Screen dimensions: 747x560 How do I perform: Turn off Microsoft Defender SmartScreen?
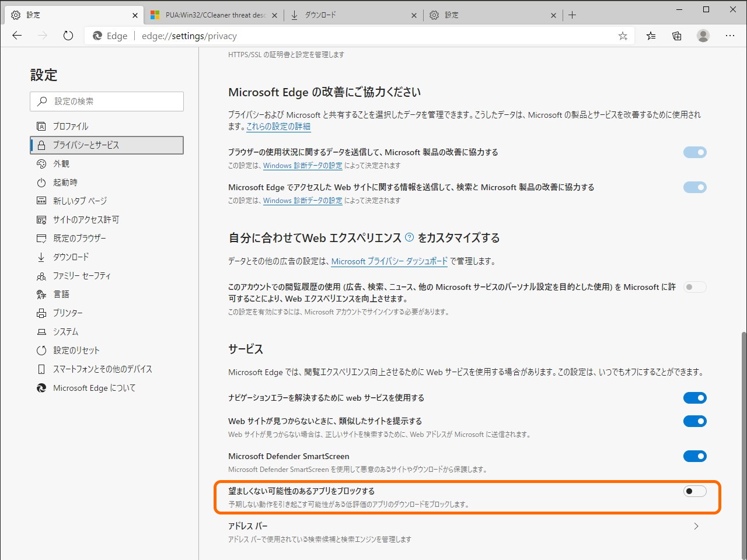pos(695,456)
